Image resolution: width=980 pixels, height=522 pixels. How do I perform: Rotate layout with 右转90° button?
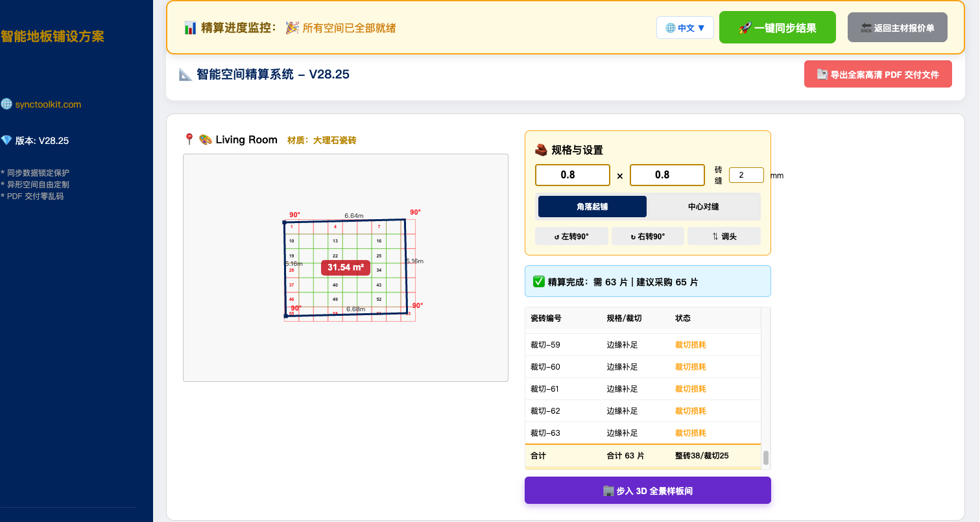(648, 236)
